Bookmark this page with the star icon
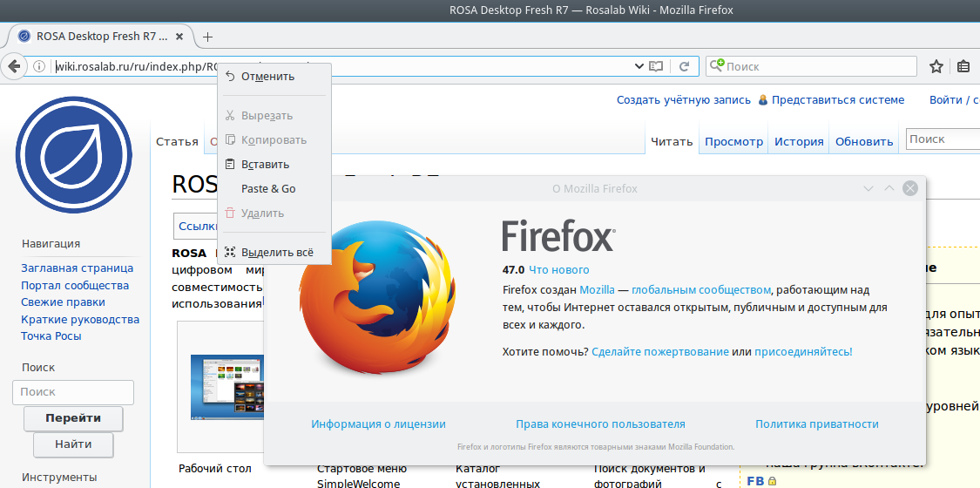The height and width of the screenshot is (488, 980). point(936,66)
